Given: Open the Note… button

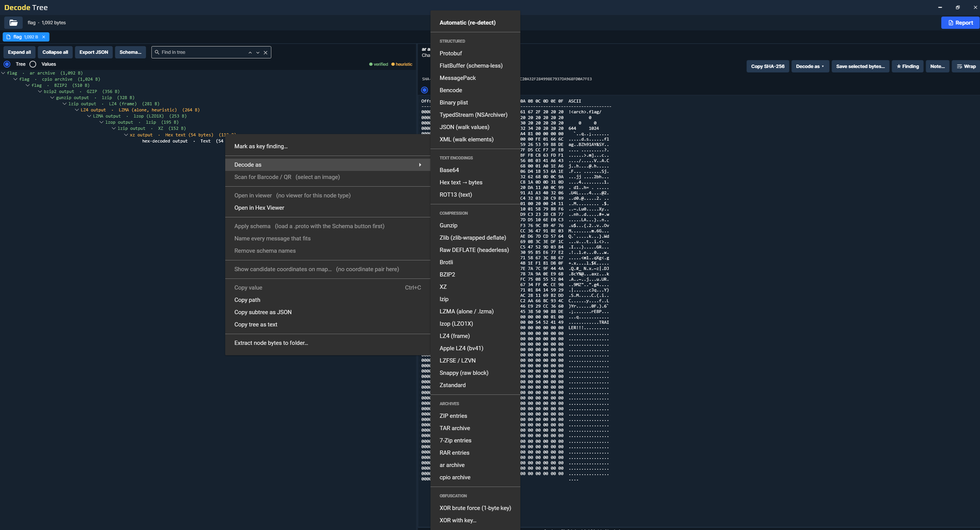Looking at the screenshot, I should [x=937, y=66].
